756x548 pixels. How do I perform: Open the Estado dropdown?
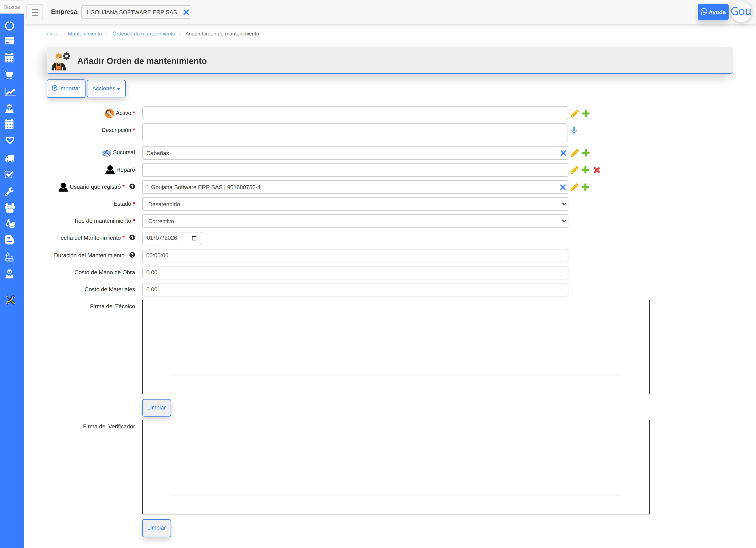[x=355, y=204]
